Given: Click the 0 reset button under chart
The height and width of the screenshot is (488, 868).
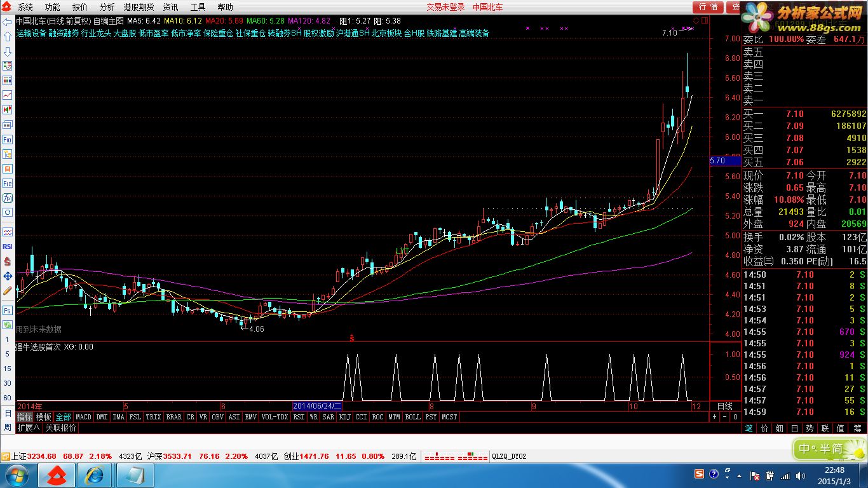Looking at the screenshot, I should (x=735, y=417).
